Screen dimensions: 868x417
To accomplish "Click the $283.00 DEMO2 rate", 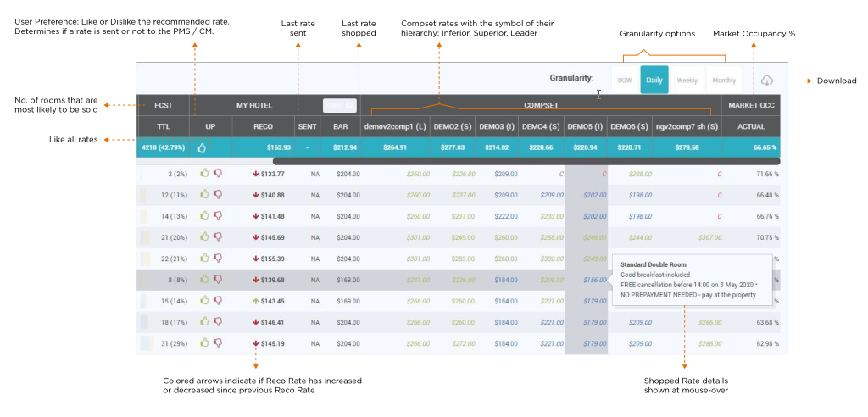I will pyautogui.click(x=464, y=259).
